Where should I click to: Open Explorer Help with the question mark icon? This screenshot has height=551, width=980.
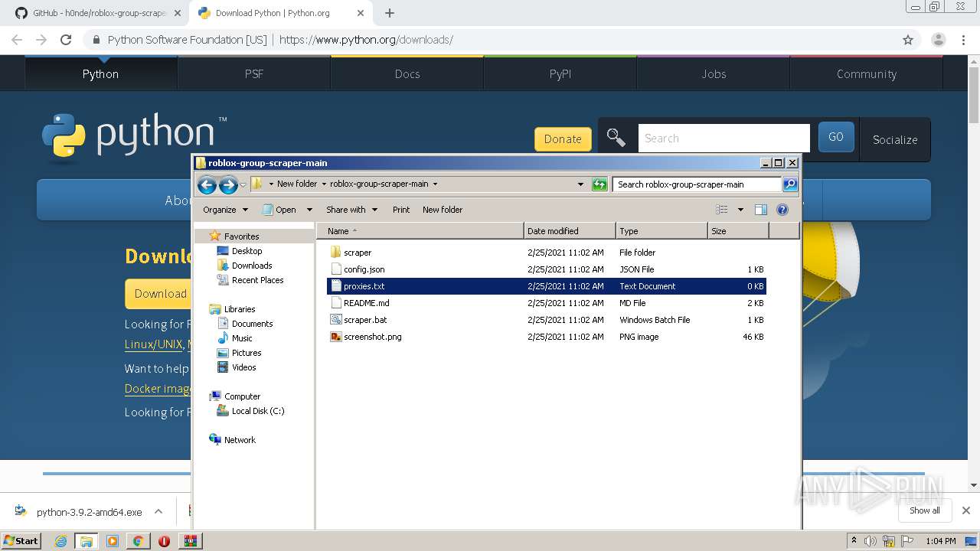(782, 210)
